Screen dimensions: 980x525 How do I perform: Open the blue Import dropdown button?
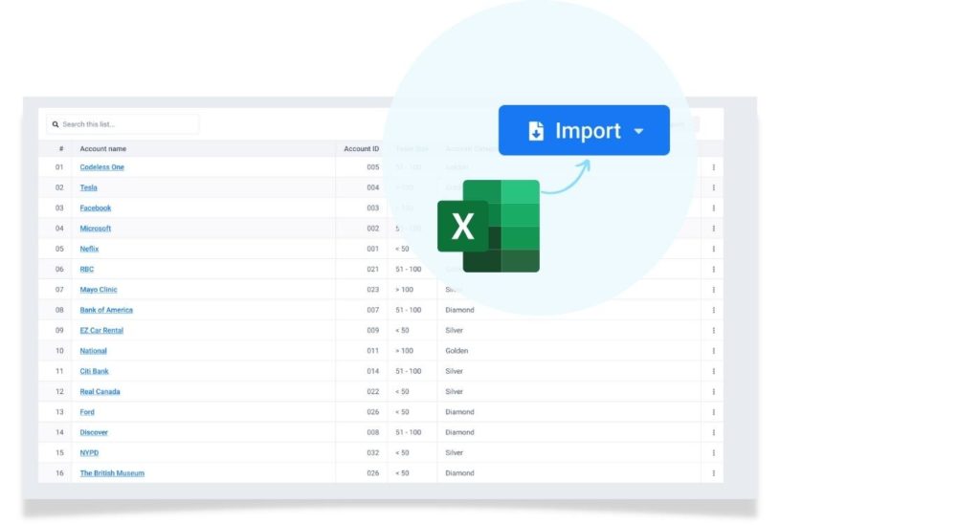click(584, 130)
